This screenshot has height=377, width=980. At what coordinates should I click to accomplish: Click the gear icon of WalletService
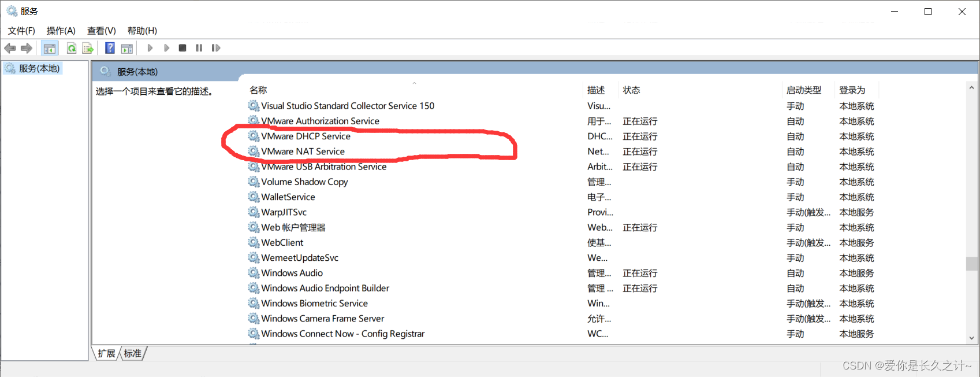254,197
